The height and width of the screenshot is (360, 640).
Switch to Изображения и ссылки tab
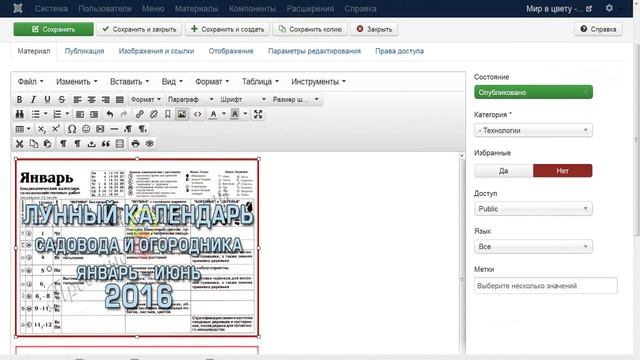[156, 51]
